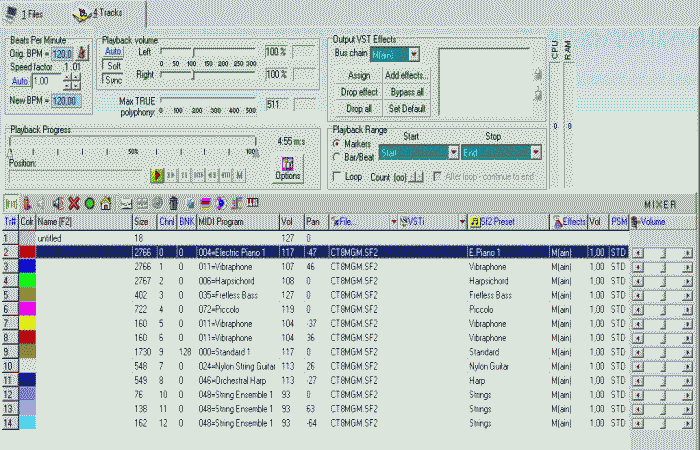Image resolution: width=700 pixels, height=450 pixels.
Task: Click the red X delete icon
Action: (74, 203)
